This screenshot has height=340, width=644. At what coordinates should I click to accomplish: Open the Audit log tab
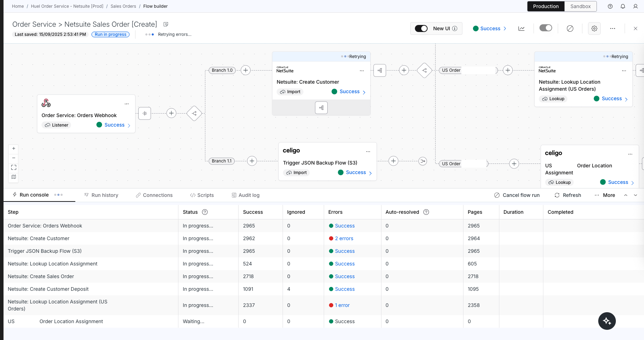pos(246,195)
